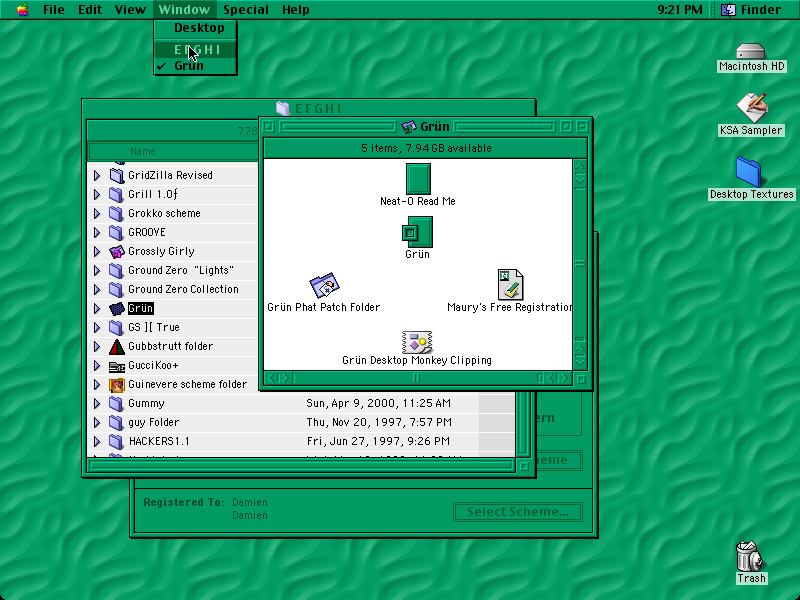Expand the Grün folder disclosure triangle
The height and width of the screenshot is (600, 800).
97,308
